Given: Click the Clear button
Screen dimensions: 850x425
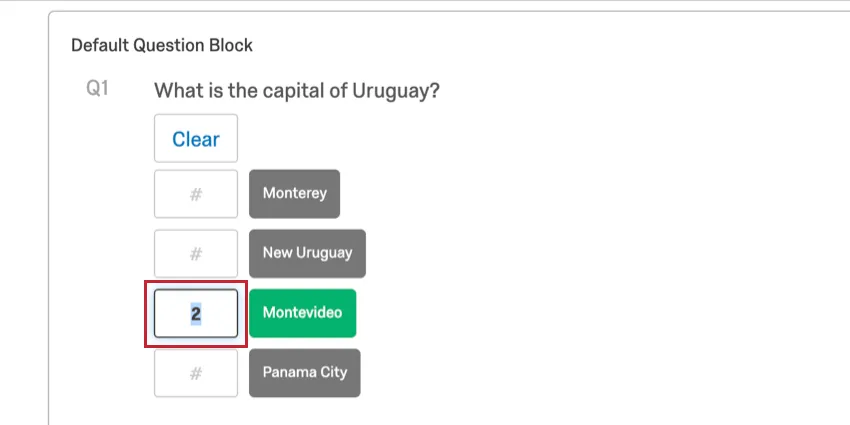Looking at the screenshot, I should tap(195, 139).
